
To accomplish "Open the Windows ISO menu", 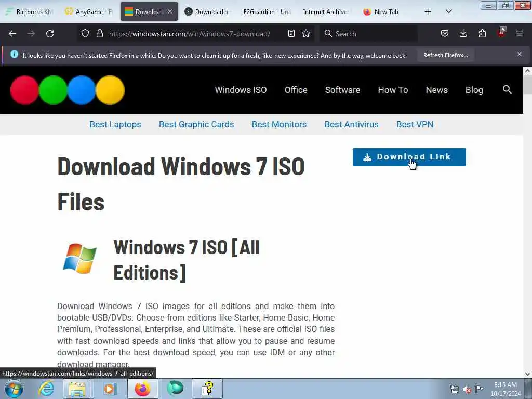I will (241, 90).
